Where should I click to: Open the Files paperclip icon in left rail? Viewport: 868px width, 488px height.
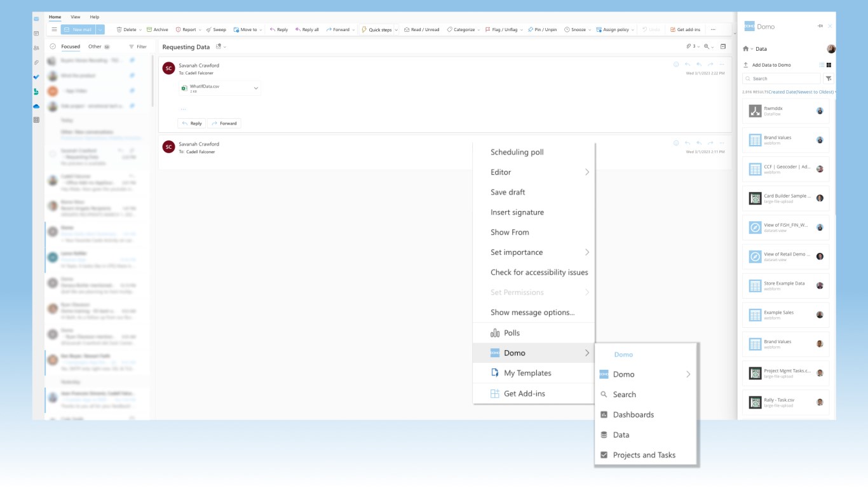[x=36, y=62]
